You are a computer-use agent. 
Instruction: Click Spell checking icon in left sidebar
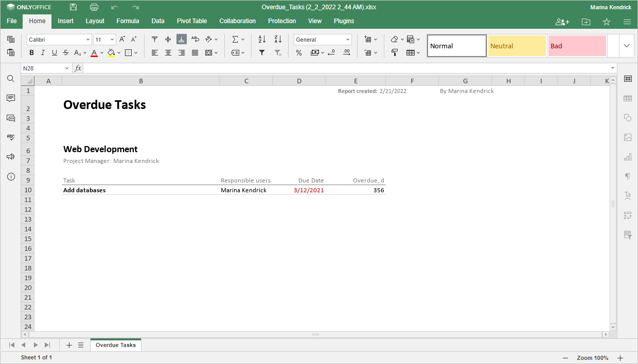(x=10, y=137)
